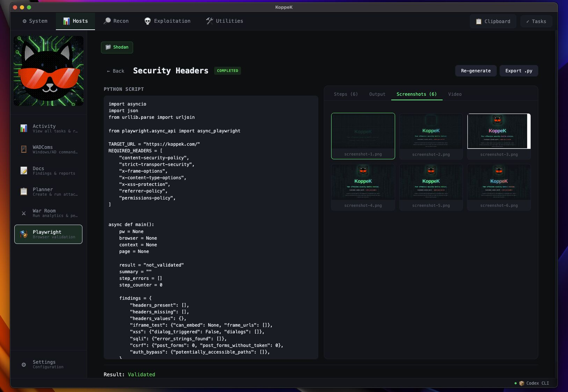Screen dimensions: 568x392
Task: Click the Validated result link
Action: point(141,374)
